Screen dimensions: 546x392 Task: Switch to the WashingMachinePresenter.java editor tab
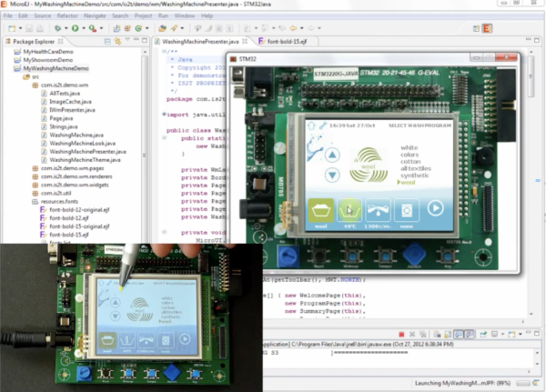pos(200,42)
